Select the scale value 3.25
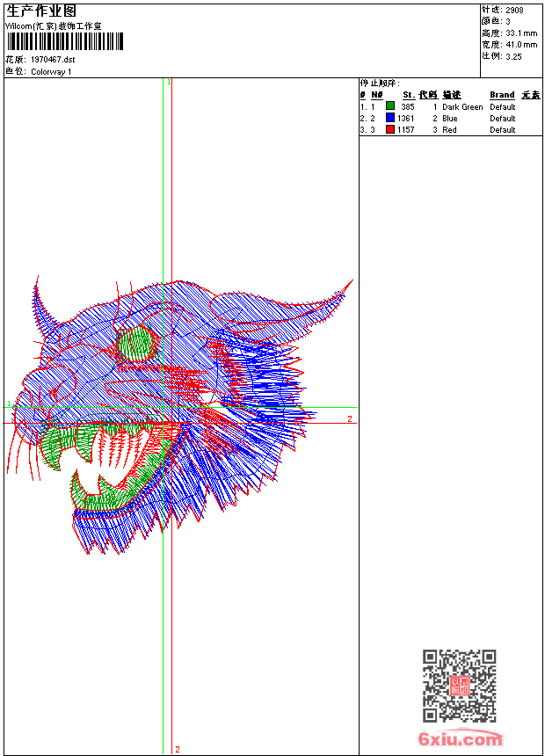545x756 pixels. (513, 56)
